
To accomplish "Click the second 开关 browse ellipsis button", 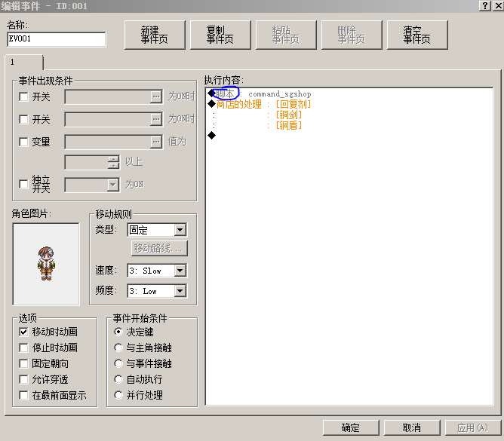I will (x=156, y=119).
